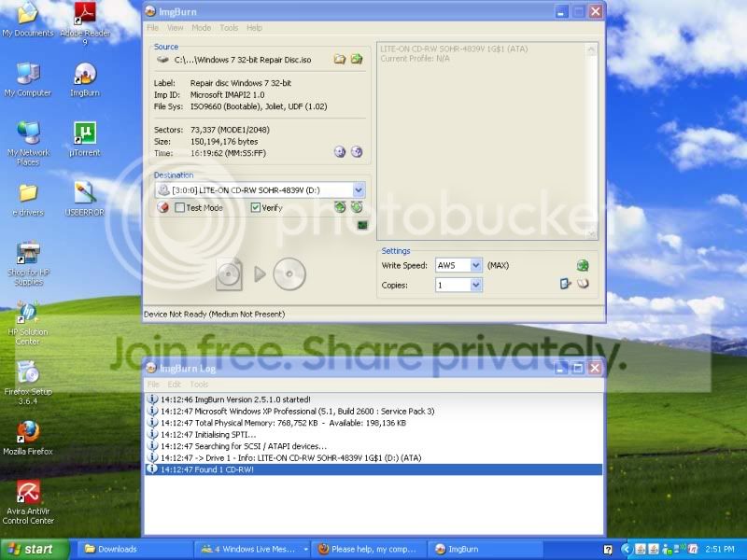Image resolution: width=747 pixels, height=560 pixels.
Task: Select the e drivers folder icon
Action: click(x=28, y=200)
